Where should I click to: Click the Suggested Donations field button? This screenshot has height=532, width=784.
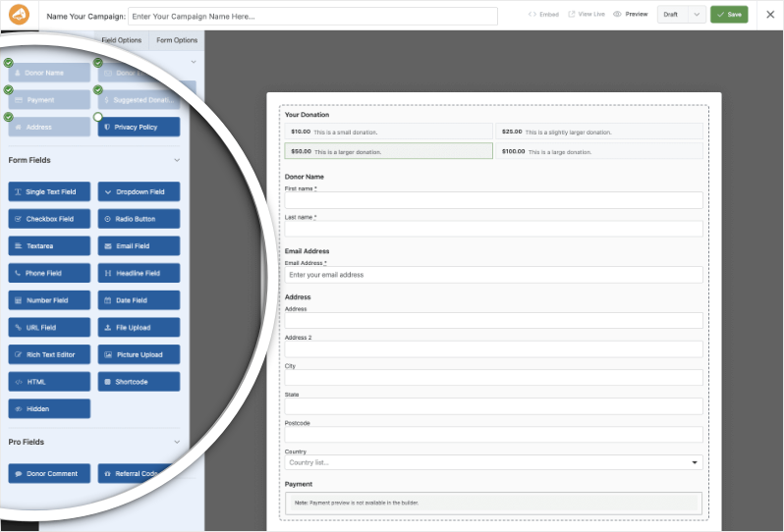[139, 100]
